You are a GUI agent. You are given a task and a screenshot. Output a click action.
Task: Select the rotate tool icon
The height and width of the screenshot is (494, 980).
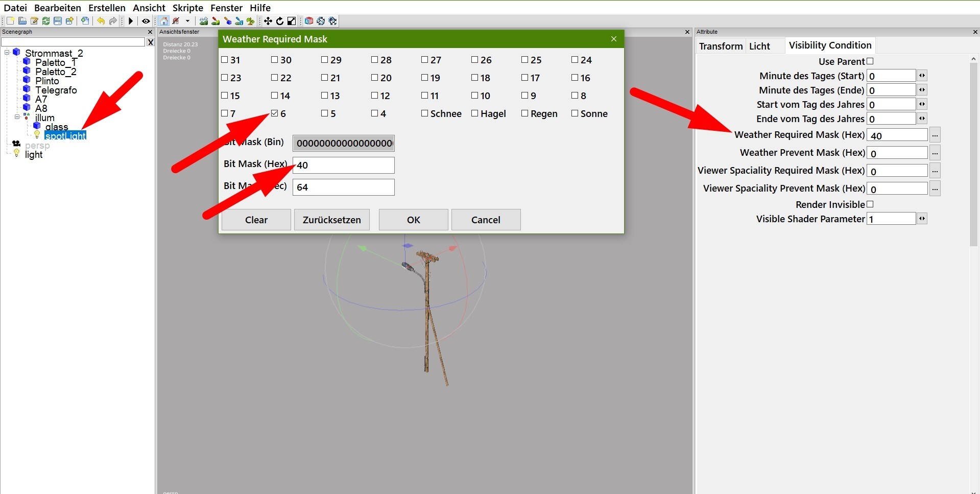(280, 21)
